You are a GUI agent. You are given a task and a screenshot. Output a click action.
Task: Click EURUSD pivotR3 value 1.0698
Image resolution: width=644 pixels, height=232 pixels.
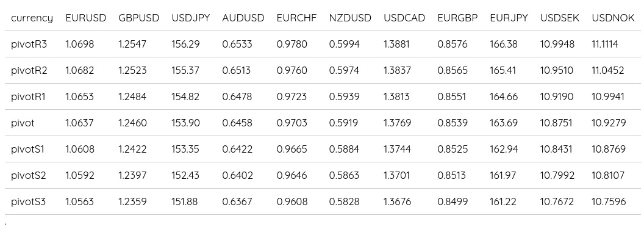(80, 44)
